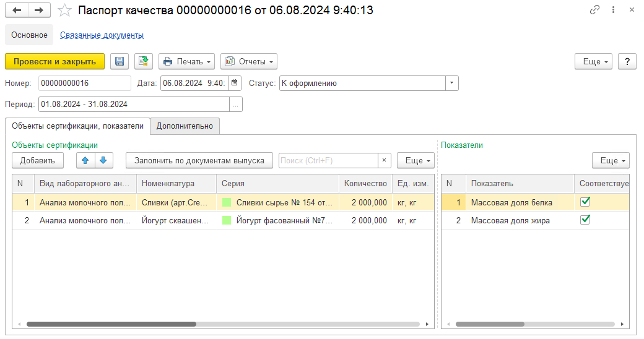Click the Номенклатура column header
Screen dimensions: 644x339
point(176,184)
